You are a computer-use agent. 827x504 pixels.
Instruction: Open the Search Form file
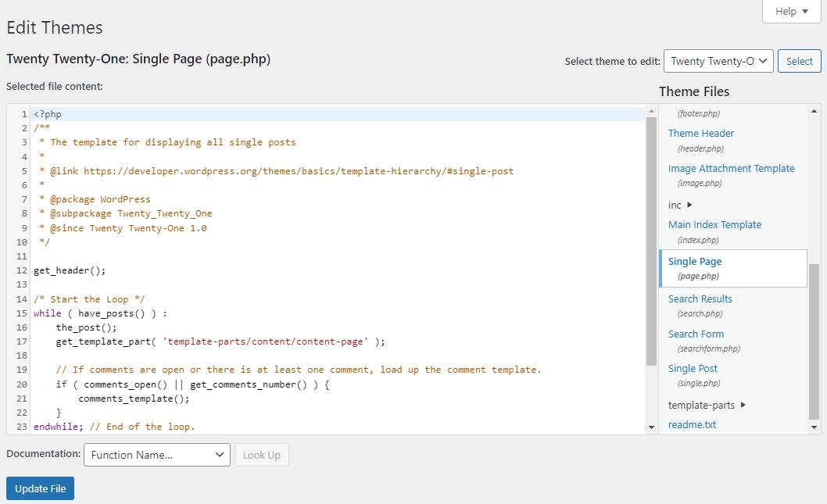point(696,334)
